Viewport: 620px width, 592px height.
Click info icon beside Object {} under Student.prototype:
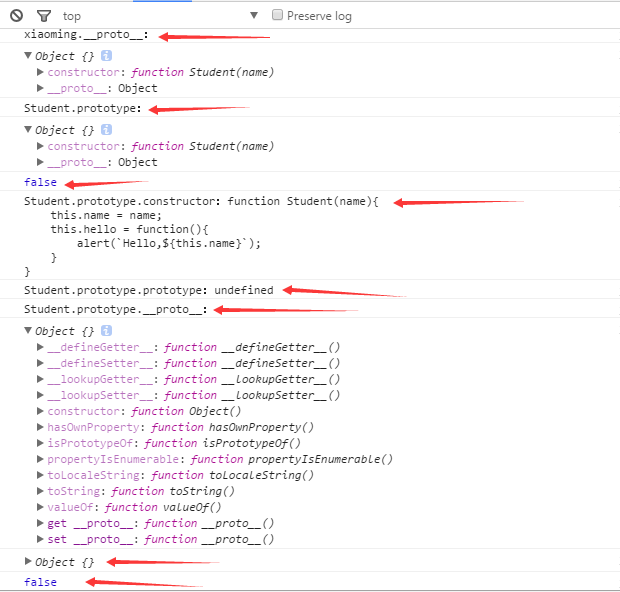pos(106,130)
